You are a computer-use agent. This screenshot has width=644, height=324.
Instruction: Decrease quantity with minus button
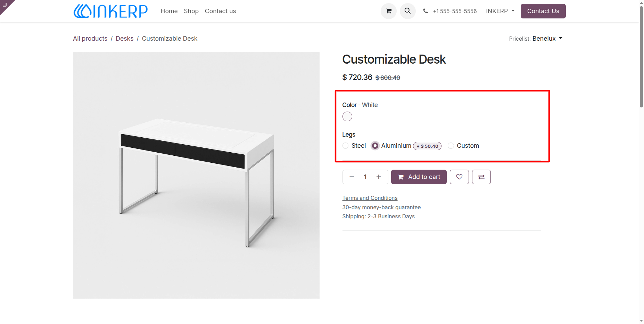click(x=352, y=177)
